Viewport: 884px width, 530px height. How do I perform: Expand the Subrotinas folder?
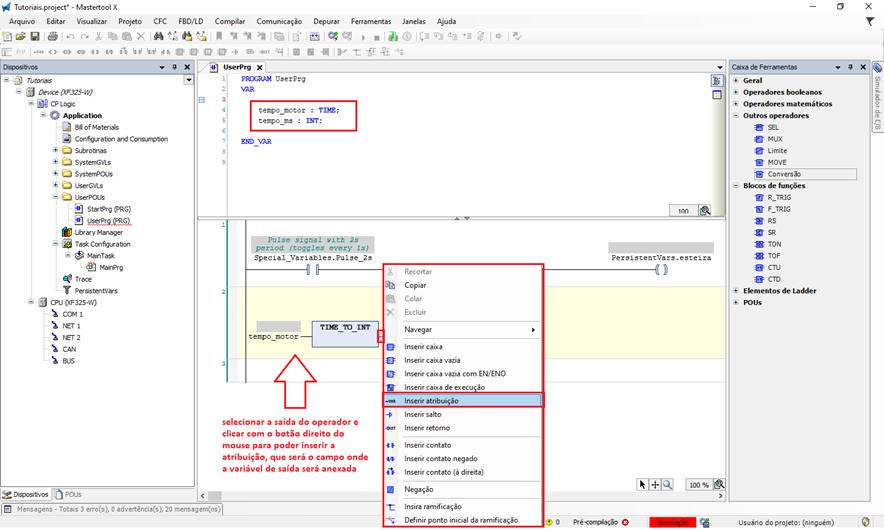tap(56, 150)
